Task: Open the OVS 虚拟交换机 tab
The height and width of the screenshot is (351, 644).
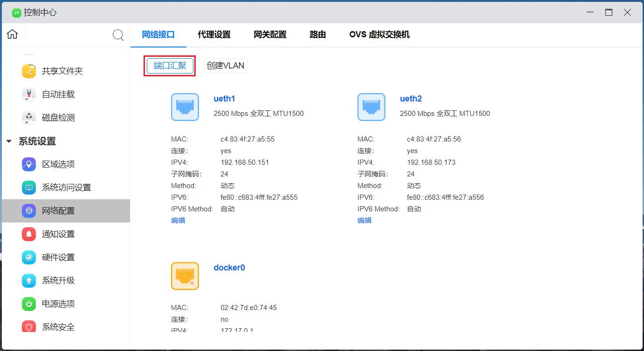Action: tap(379, 34)
